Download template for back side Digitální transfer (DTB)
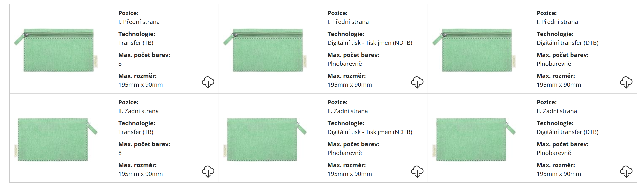644x191 pixels. [626, 171]
